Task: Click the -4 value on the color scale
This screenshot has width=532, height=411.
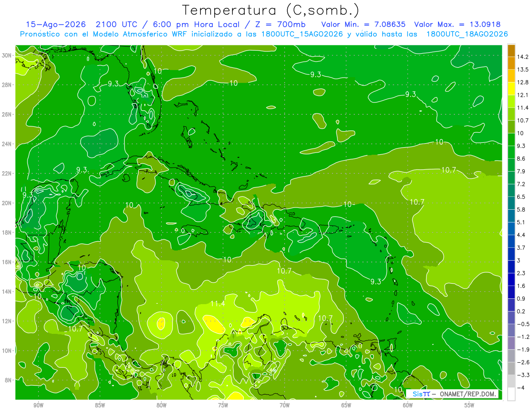Action: coord(521,388)
